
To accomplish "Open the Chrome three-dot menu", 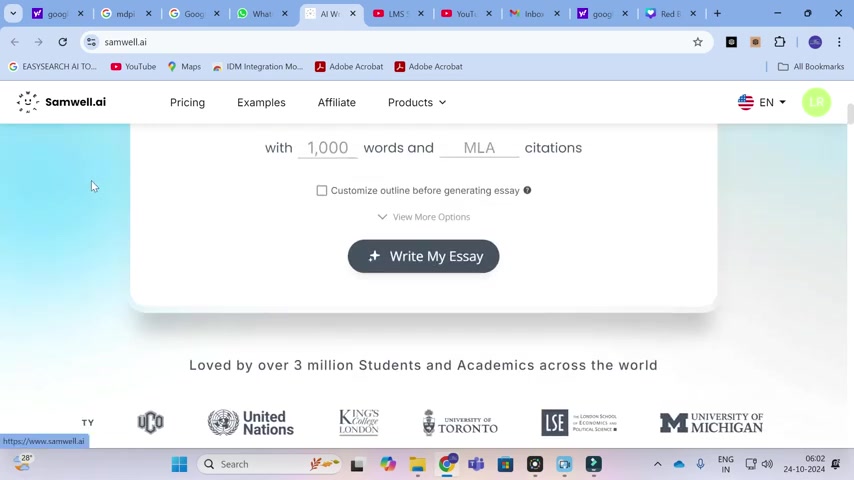I will 839,42.
